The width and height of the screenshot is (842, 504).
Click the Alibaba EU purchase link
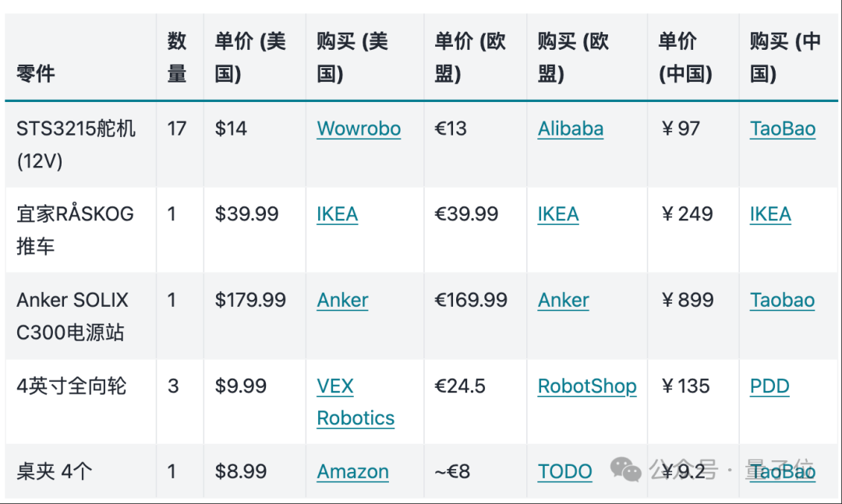click(x=570, y=129)
